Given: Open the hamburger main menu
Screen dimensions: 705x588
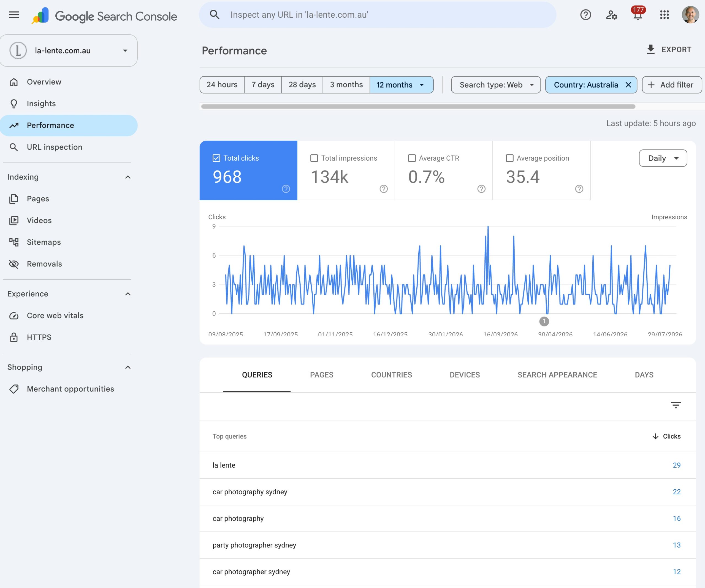Looking at the screenshot, I should click(x=14, y=15).
